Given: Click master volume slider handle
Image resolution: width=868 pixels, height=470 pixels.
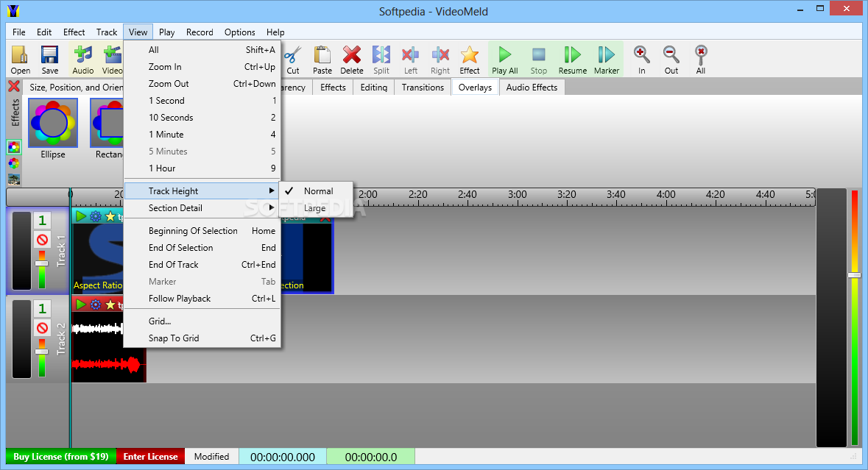Looking at the screenshot, I should [855, 275].
